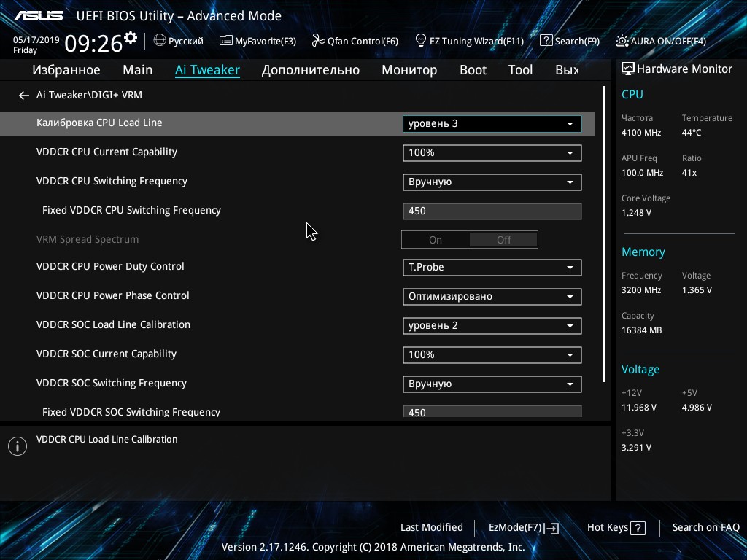Click the Hardware Monitor display icon
Screen dimensions: 747x560
[628, 69]
